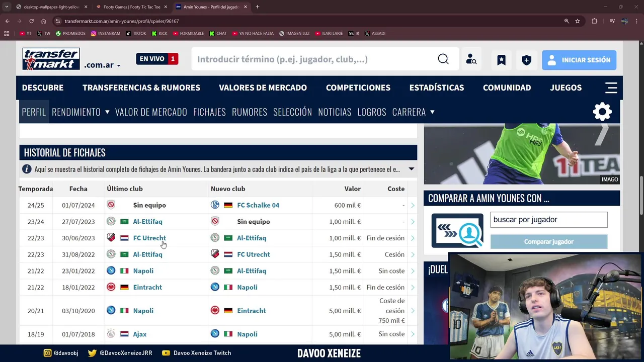
Task: Click the FC Schalke 04 club crest
Action: (x=215, y=205)
